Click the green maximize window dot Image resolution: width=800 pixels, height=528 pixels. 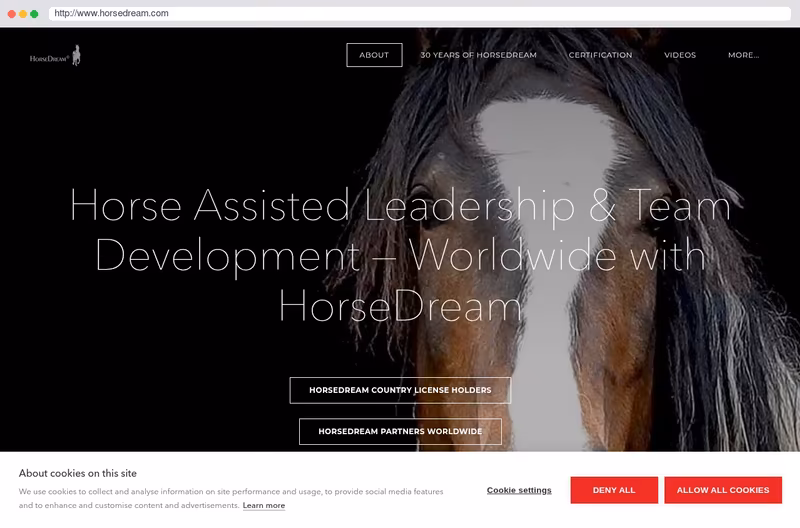point(34,14)
